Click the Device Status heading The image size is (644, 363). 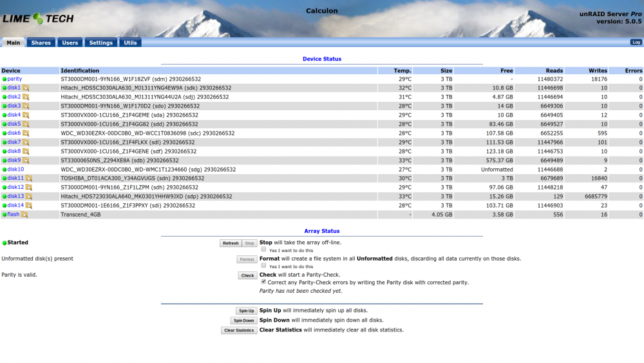322,59
